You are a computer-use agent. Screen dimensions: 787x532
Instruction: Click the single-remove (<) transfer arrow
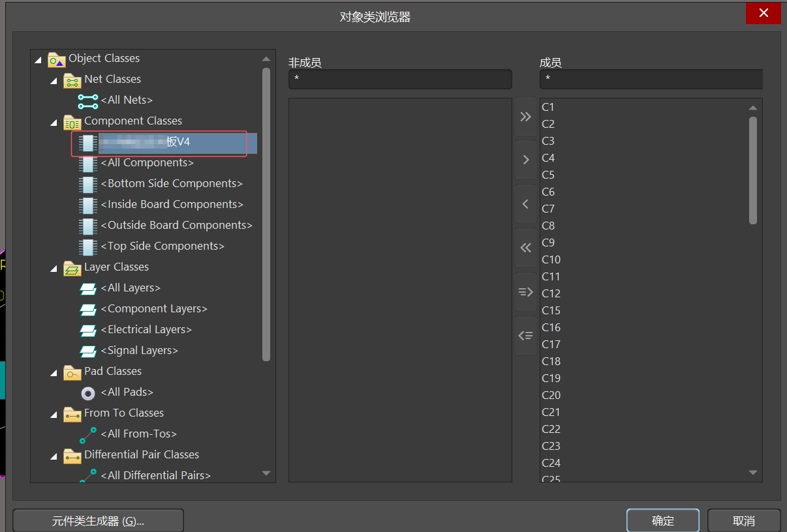pos(525,203)
